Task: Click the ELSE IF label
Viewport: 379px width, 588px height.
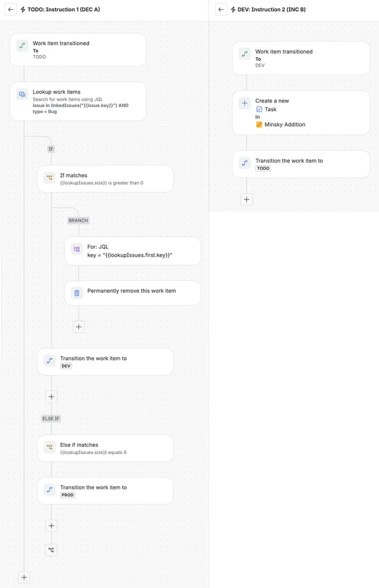Action: 51,419
